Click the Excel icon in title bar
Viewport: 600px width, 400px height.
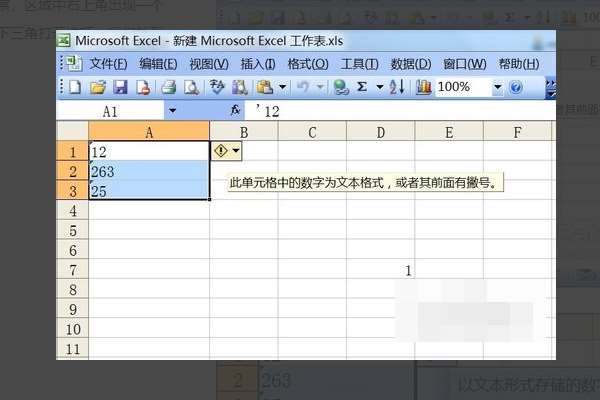(x=64, y=41)
